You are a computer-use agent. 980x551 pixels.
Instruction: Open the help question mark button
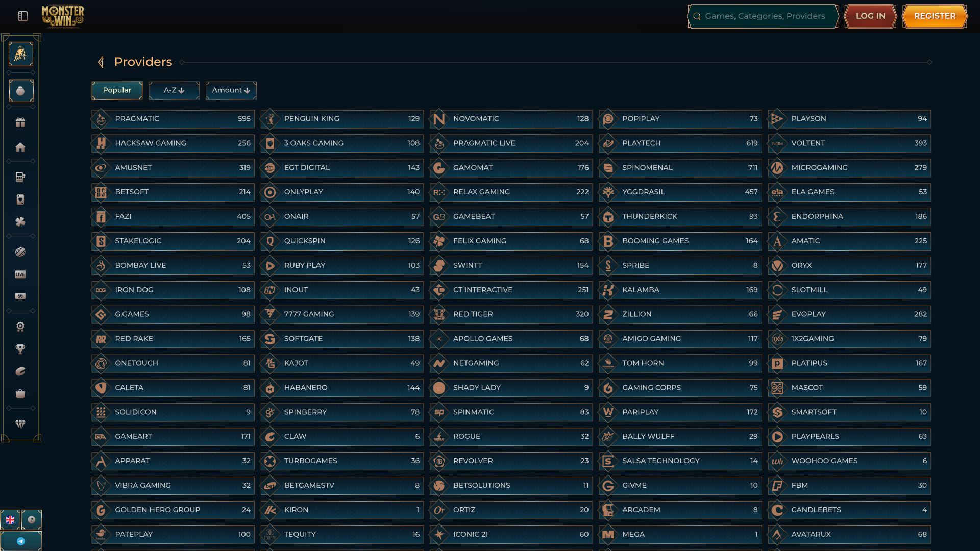pos(32,520)
